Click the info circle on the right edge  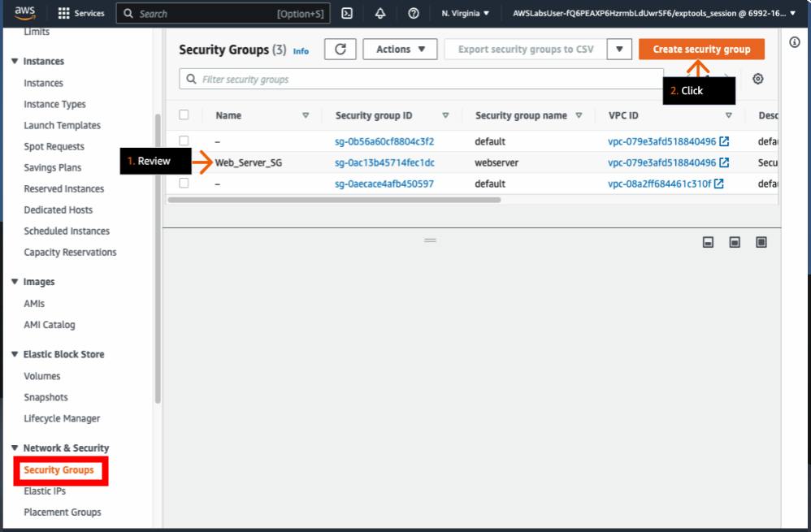(x=794, y=41)
